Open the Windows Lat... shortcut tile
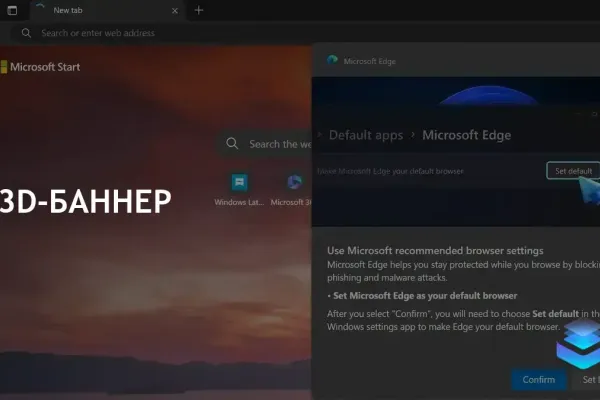Viewport: 600px width, 400px height. point(239,190)
